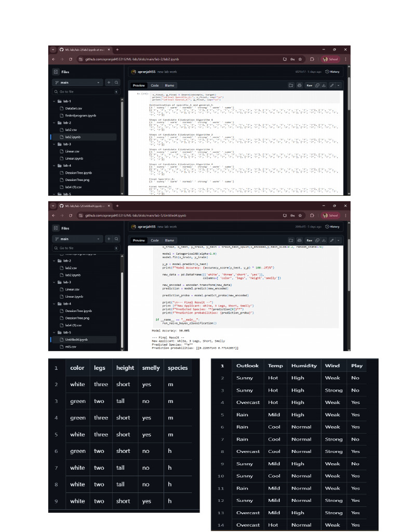The image size is (399, 532).
Task: Select Preview tab in top lab2 window
Action: [139, 86]
